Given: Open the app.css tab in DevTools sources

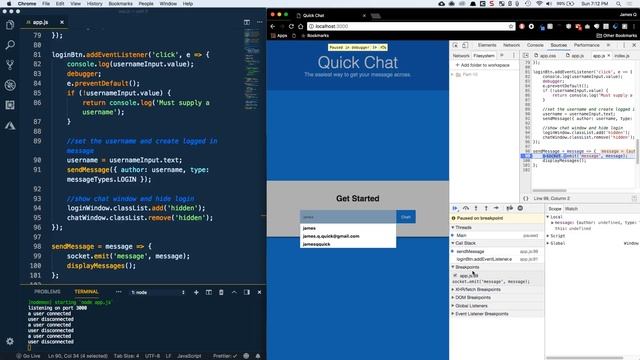Looking at the screenshot, I should [x=545, y=56].
